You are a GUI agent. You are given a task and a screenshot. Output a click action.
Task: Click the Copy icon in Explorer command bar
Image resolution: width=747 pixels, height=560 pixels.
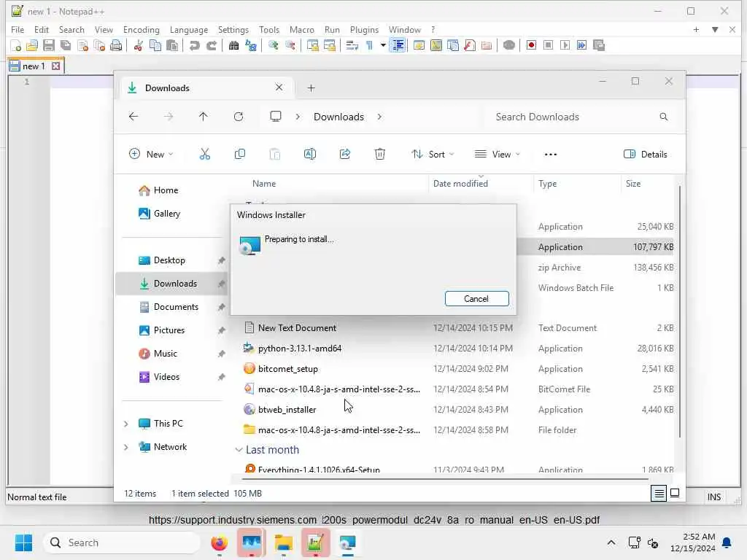(x=239, y=154)
